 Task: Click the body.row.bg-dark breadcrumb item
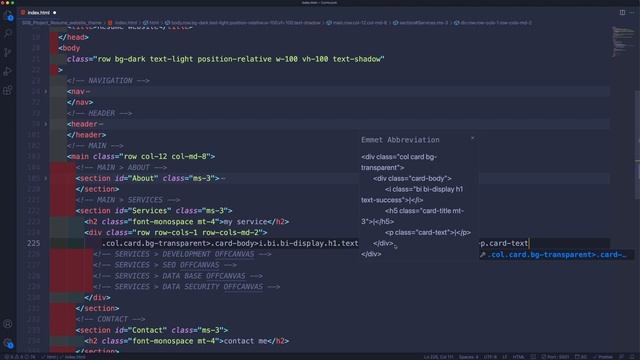coord(243,23)
